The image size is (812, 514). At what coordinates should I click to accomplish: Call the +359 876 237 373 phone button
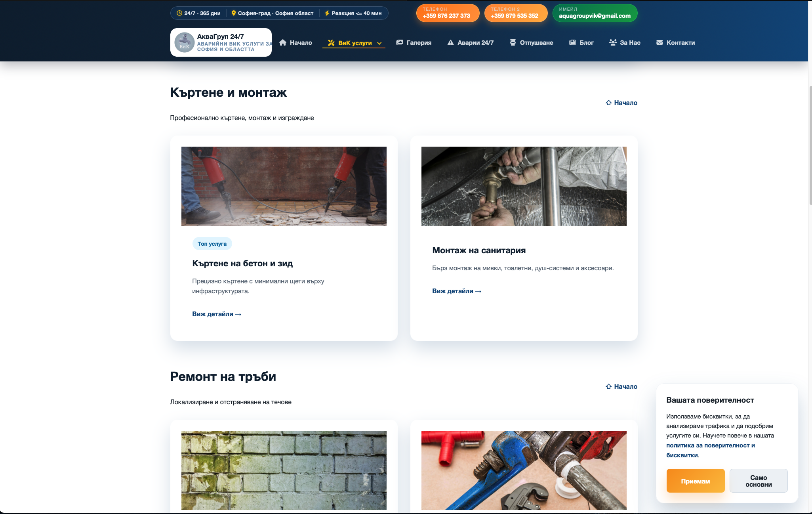(x=448, y=13)
